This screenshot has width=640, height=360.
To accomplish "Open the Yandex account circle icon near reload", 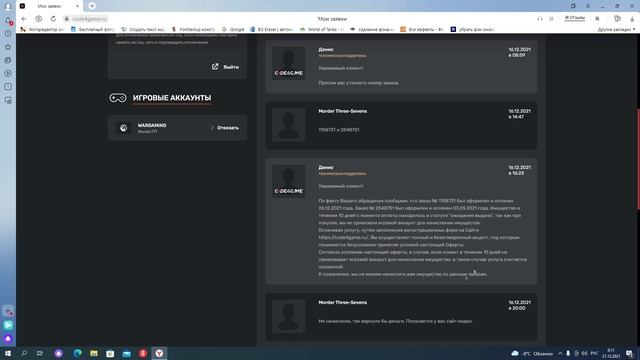I will point(38,19).
